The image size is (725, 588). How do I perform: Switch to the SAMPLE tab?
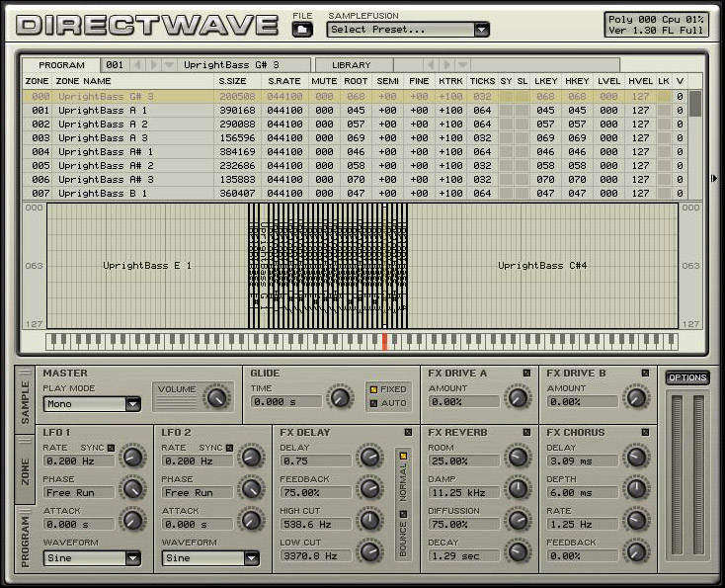coord(25,400)
